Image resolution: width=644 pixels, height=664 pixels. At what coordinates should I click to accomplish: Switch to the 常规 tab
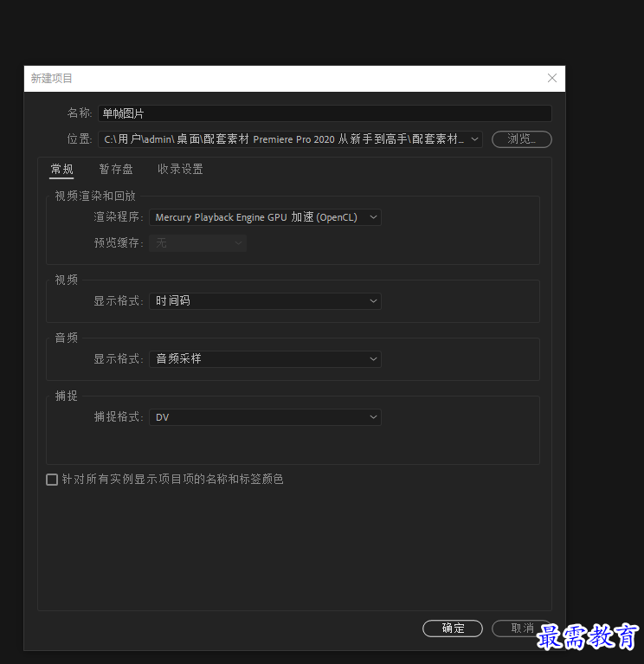[x=61, y=170]
